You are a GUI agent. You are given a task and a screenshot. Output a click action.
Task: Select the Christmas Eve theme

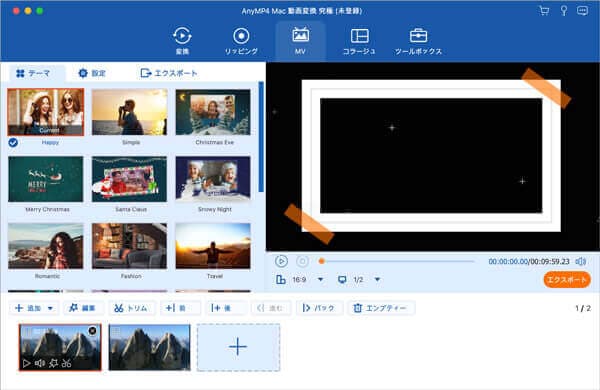pyautogui.click(x=213, y=112)
